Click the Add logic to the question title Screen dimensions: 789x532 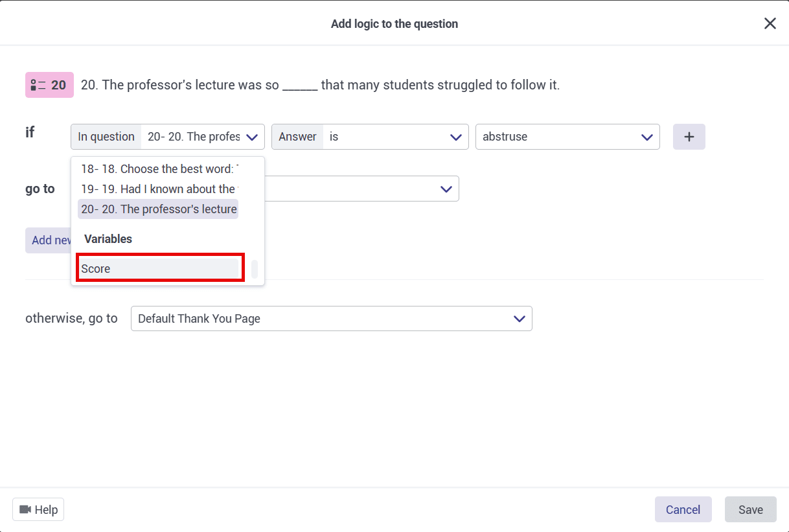tap(394, 24)
